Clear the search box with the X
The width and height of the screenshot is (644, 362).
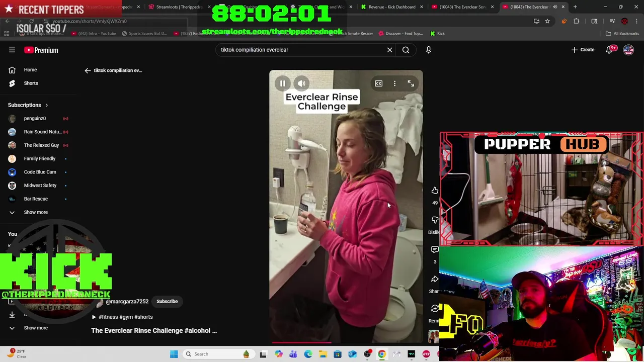pos(389,50)
